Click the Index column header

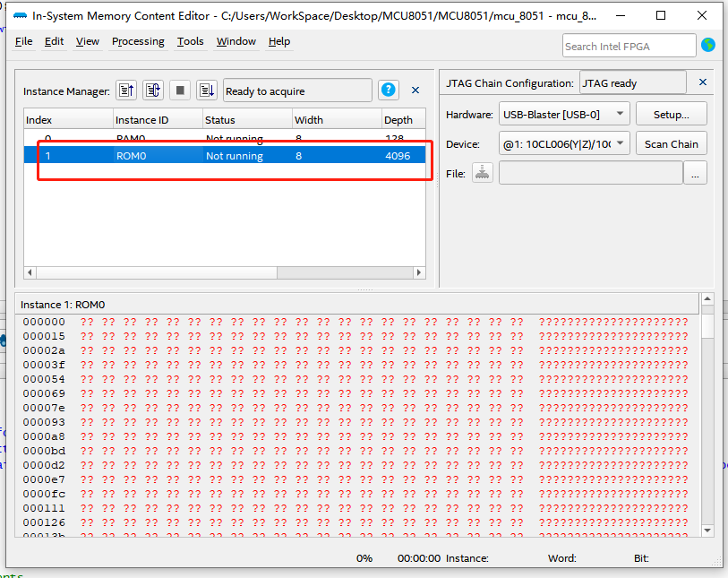click(68, 119)
